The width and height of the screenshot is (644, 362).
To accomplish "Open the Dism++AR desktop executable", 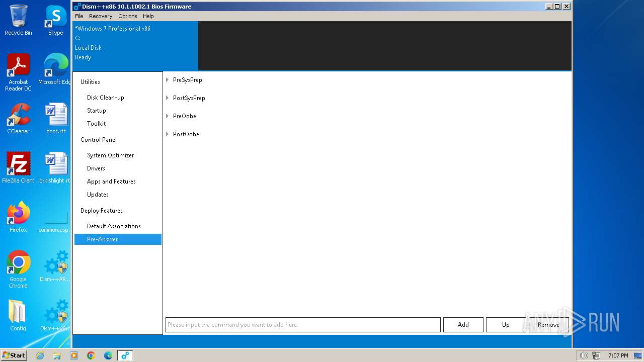I will pos(56,266).
